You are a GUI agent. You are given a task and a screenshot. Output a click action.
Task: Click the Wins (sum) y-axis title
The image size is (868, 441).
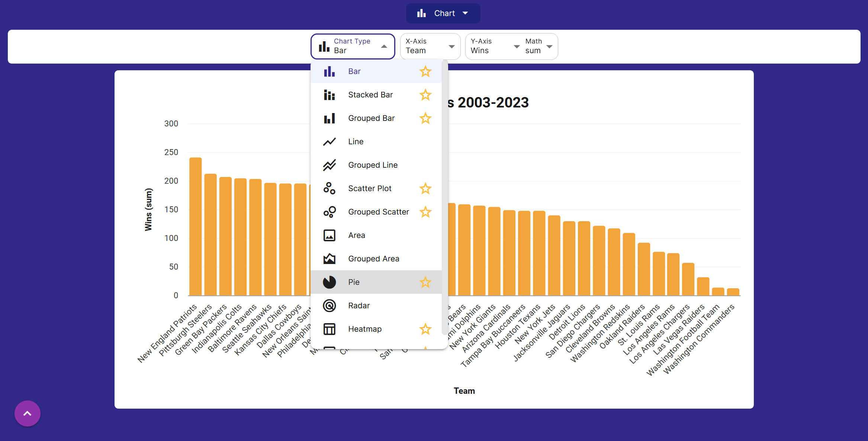[148, 210]
